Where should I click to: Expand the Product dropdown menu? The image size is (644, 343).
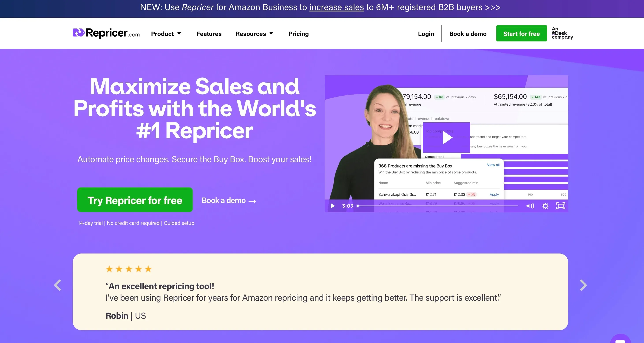[x=166, y=34]
